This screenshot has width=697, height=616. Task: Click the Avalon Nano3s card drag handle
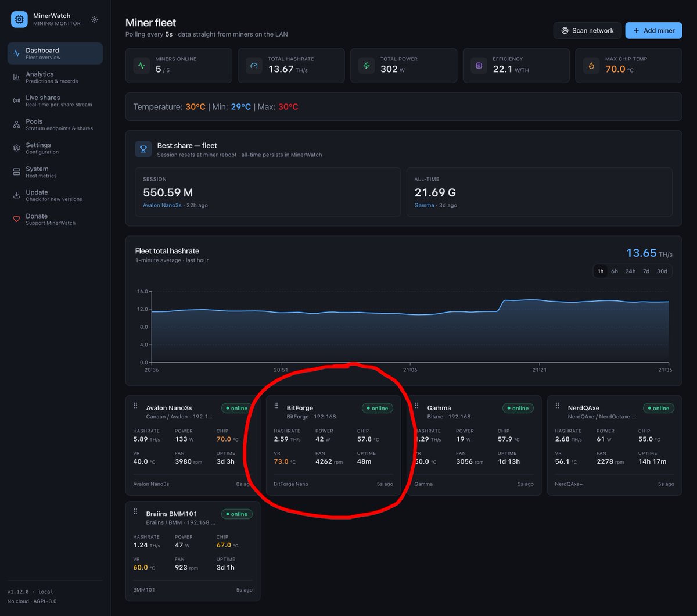click(x=135, y=406)
